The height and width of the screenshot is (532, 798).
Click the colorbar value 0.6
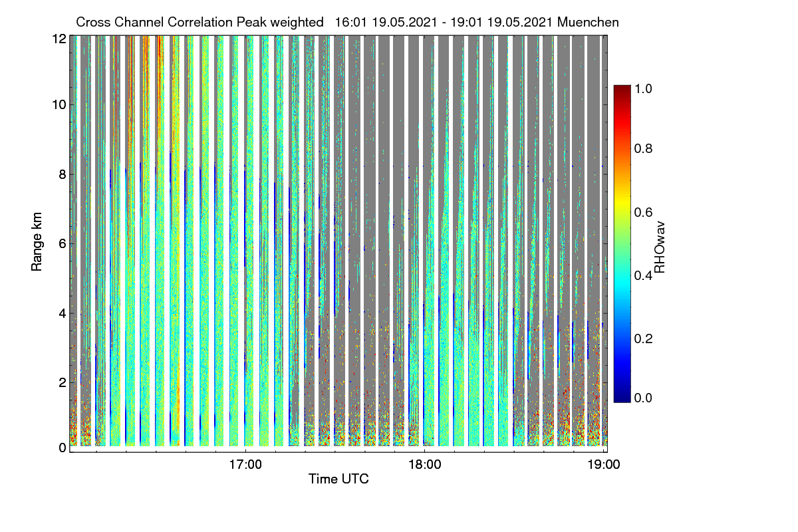coord(644,211)
